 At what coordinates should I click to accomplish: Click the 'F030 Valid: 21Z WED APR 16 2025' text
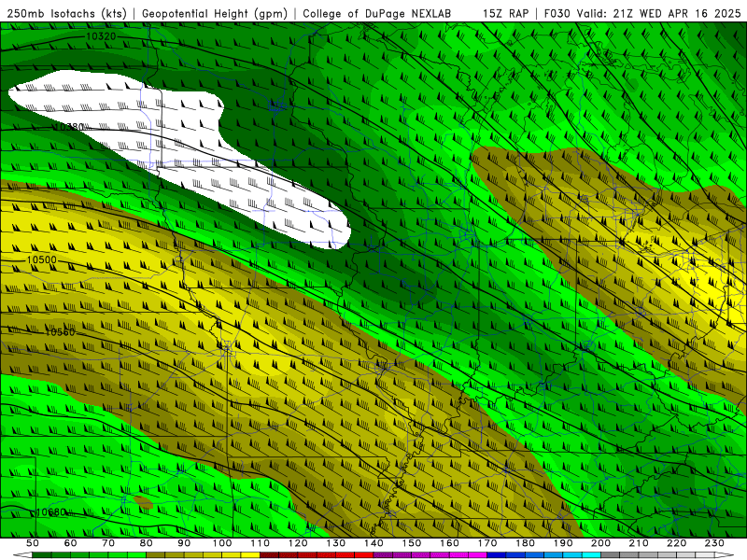pyautogui.click(x=642, y=14)
